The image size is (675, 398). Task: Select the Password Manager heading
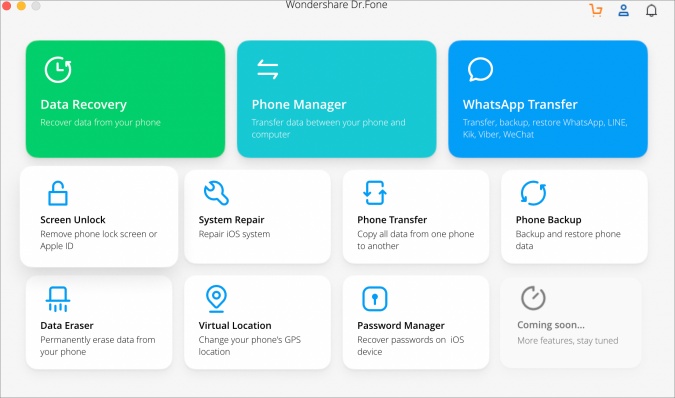(401, 326)
